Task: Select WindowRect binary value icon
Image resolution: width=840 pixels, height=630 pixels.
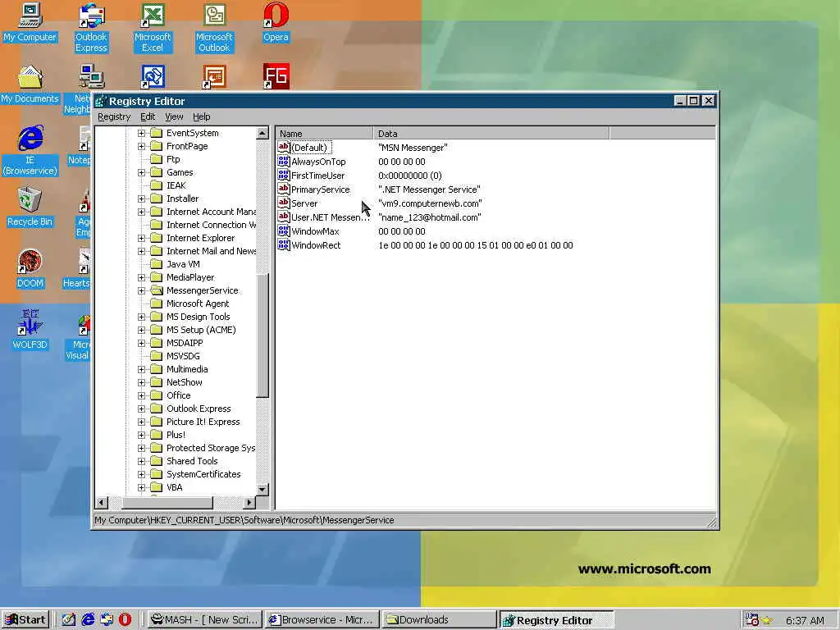Action: [x=283, y=244]
